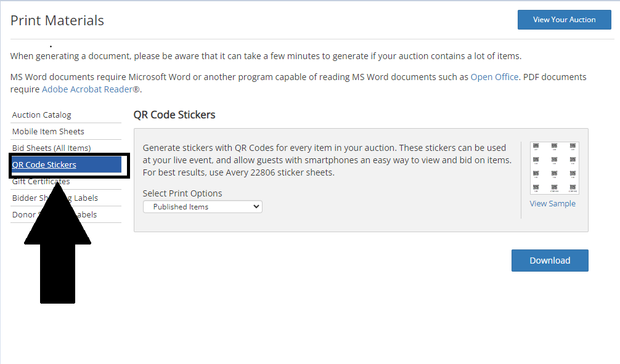
Task: Select Bidder Shipping Labels entry
Action: (x=55, y=198)
